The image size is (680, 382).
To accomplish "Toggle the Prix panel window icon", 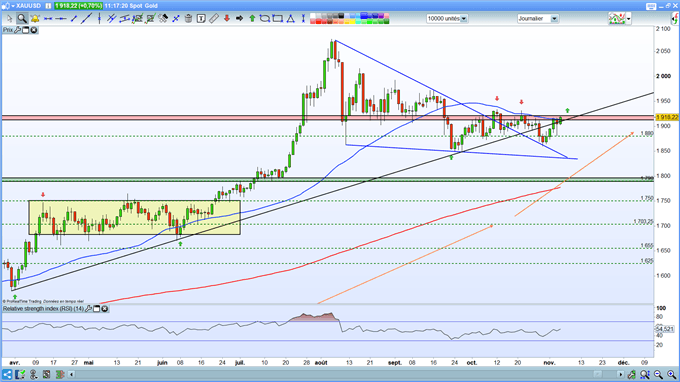I will point(26,30).
